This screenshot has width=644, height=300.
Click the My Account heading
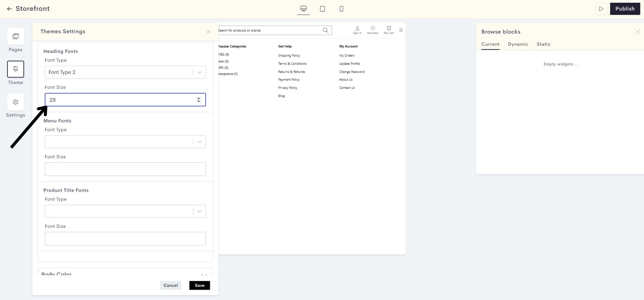(x=348, y=46)
